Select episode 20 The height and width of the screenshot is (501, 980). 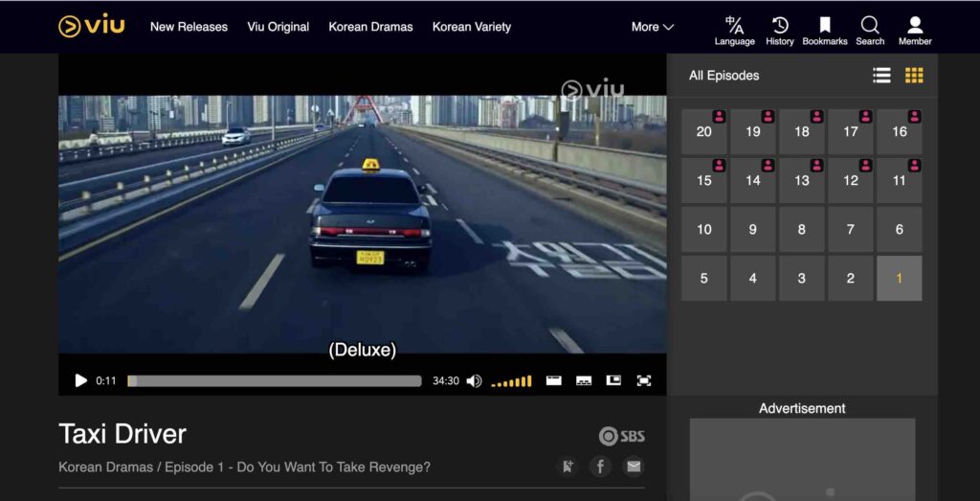(x=703, y=132)
